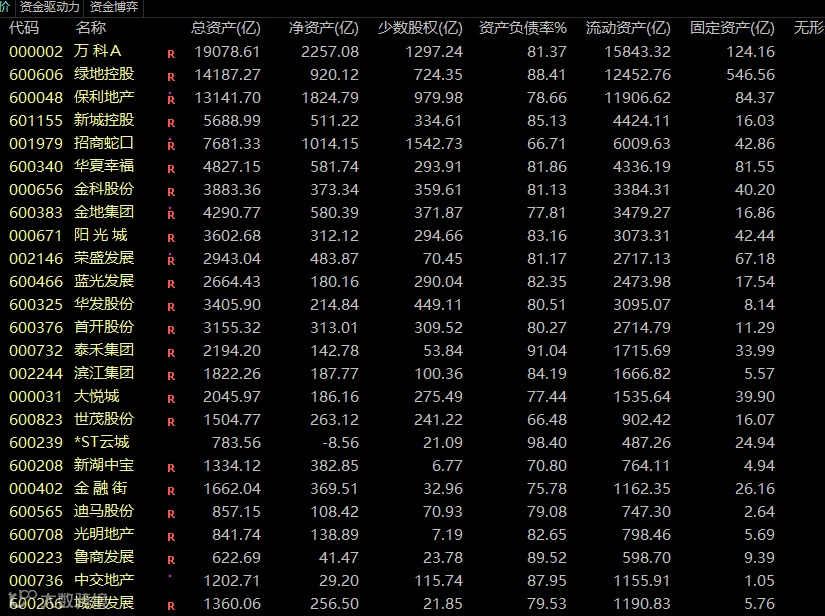This screenshot has width=825, height=616.
Task: Select stock code 600223
Action: [x=36, y=558]
